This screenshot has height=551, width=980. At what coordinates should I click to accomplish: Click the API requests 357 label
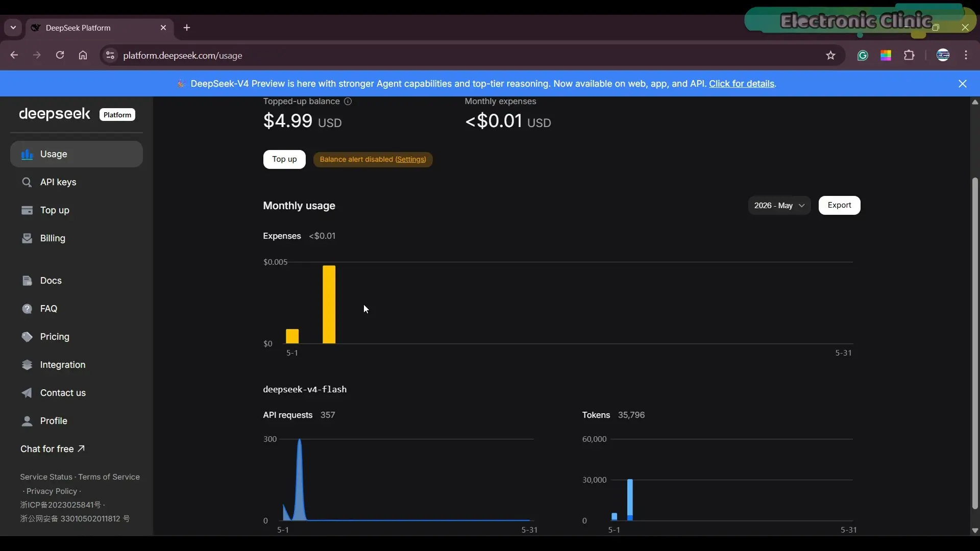[299, 415]
